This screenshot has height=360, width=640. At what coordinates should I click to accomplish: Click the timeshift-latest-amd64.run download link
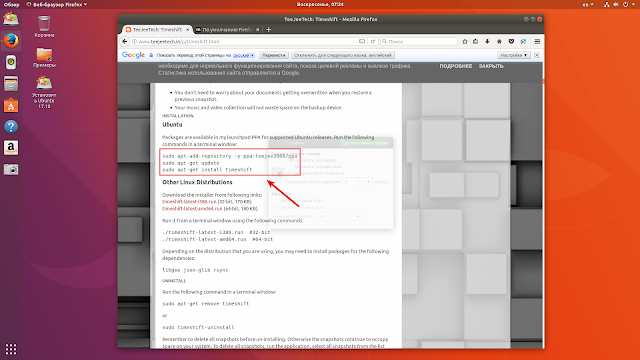click(x=192, y=208)
